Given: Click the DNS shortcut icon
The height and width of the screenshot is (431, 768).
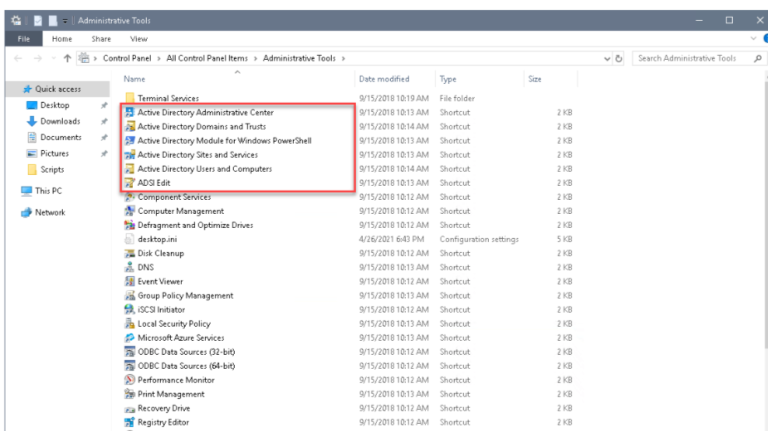Looking at the screenshot, I should 129,268.
